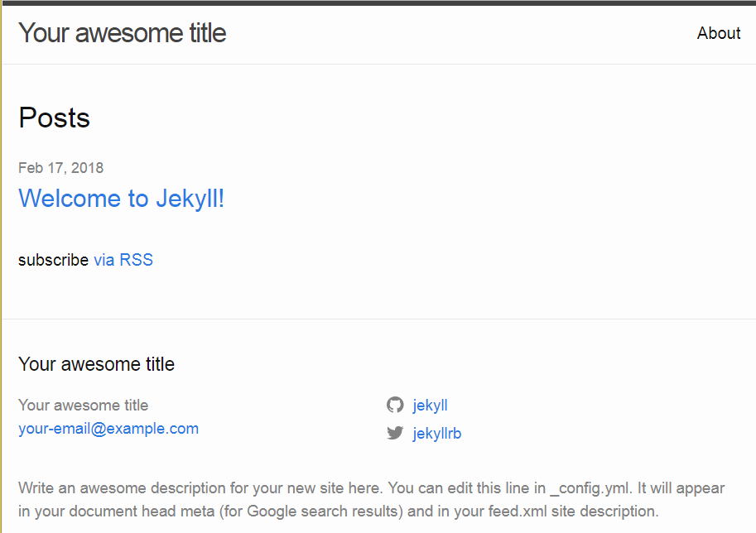
Task: Click the Posts heading
Action: pos(54,118)
